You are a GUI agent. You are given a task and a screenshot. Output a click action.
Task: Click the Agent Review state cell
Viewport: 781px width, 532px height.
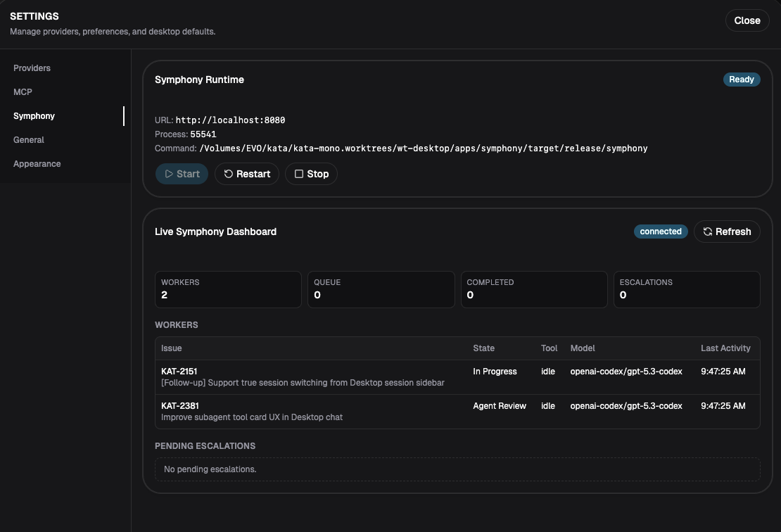click(x=499, y=406)
